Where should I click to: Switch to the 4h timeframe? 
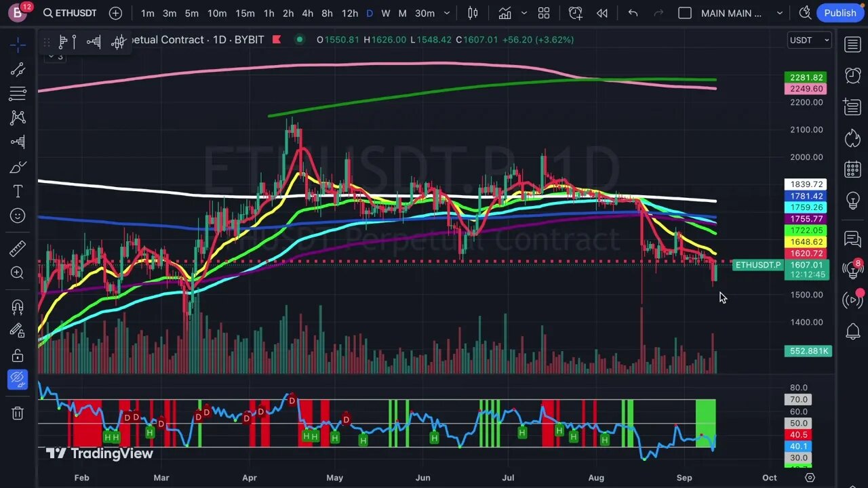point(308,13)
